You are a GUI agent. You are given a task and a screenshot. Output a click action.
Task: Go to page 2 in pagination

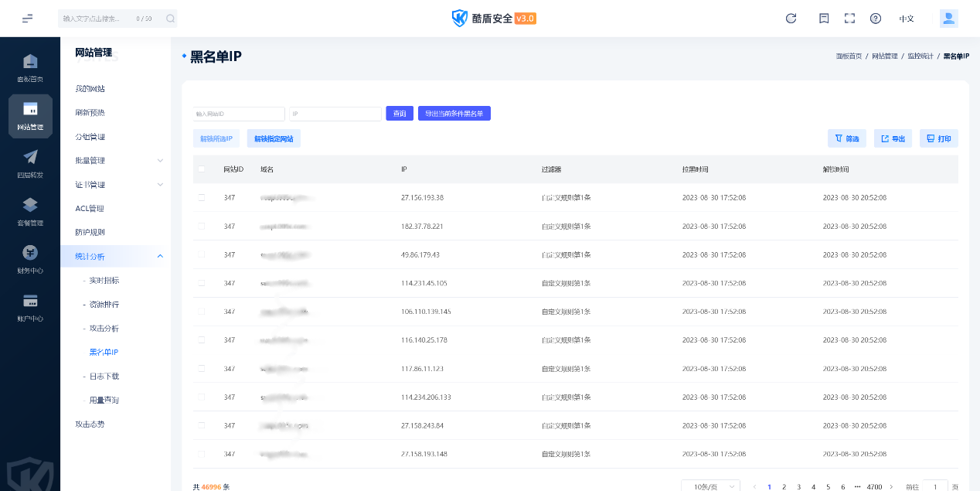click(784, 487)
